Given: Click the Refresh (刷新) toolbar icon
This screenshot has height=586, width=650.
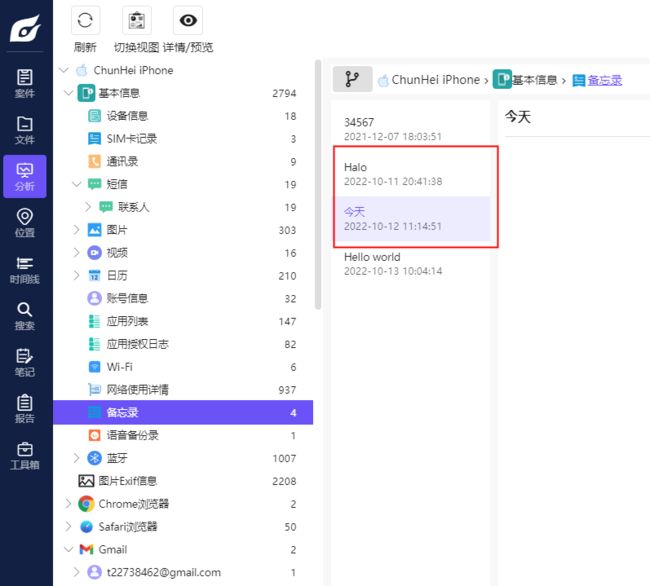Looking at the screenshot, I should pyautogui.click(x=85, y=20).
